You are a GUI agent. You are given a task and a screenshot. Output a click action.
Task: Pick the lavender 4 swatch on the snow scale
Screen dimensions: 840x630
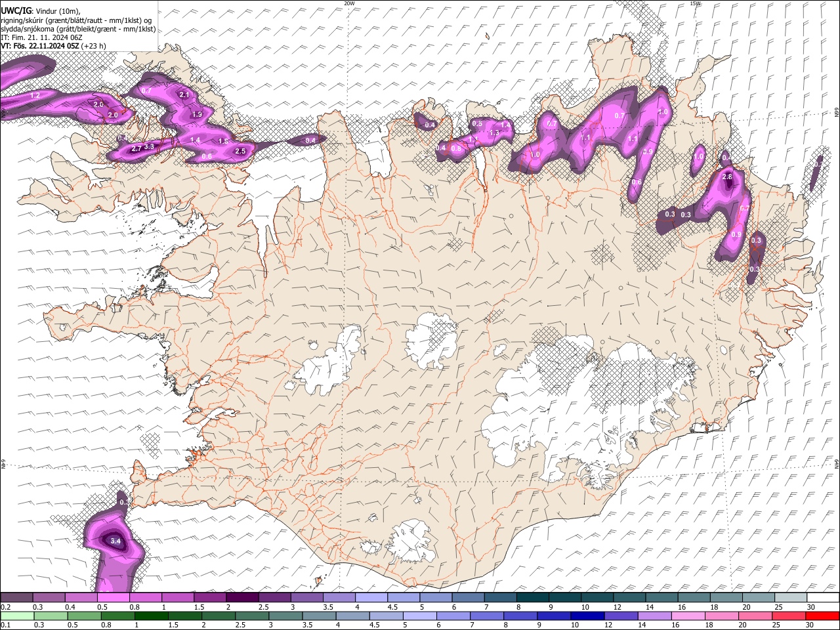pos(371,598)
